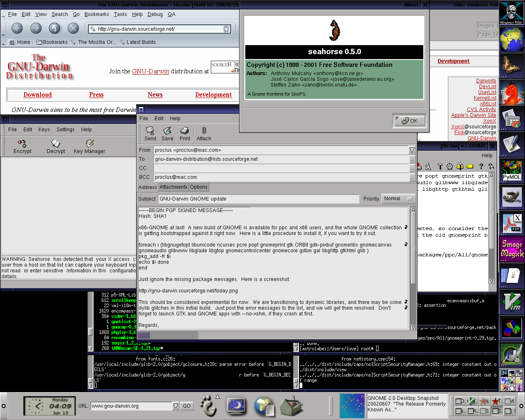525x420 pixels.
Task: Open the globe browser launcher on panel
Action: (264, 406)
